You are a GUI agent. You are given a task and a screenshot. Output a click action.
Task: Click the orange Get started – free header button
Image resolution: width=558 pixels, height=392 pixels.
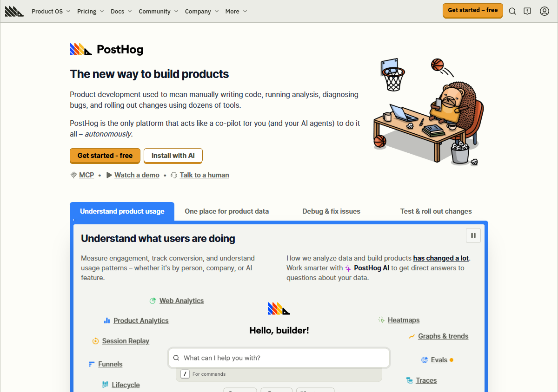472,10
